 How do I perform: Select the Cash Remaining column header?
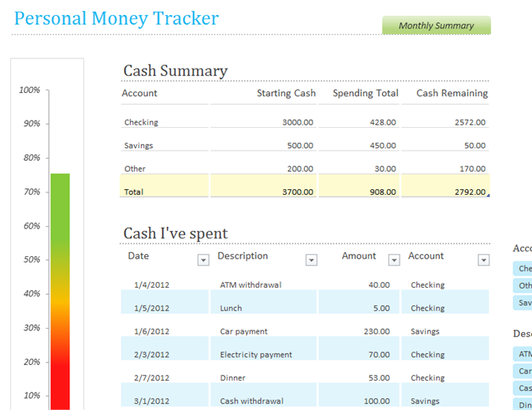[452, 93]
